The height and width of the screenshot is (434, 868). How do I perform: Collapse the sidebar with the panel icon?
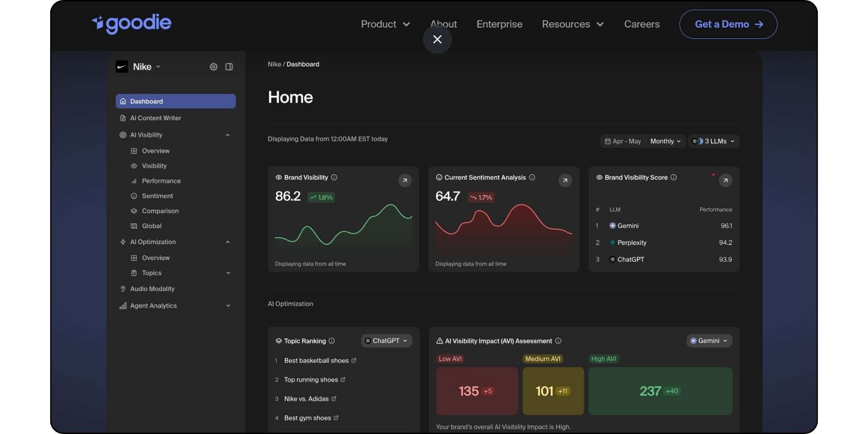pos(229,66)
